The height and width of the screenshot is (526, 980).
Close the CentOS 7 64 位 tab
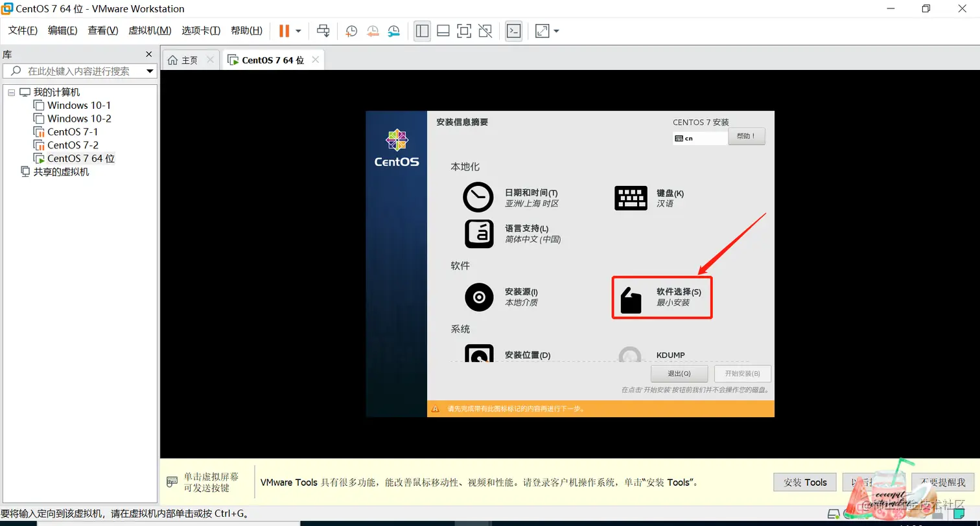(x=316, y=60)
